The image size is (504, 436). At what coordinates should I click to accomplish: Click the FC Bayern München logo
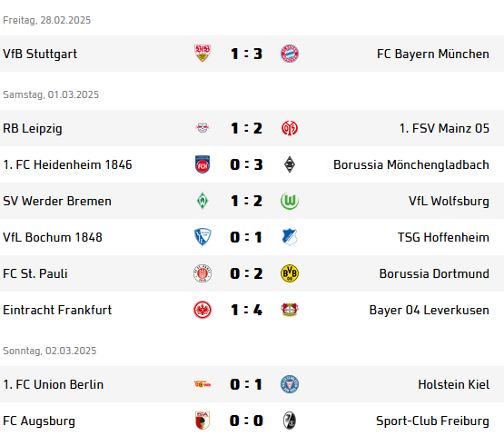[x=290, y=54]
